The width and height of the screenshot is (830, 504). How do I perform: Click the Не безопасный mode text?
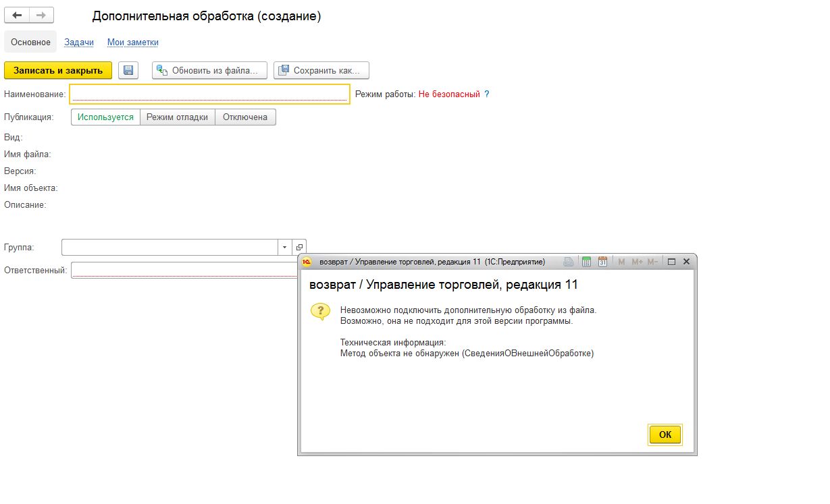[x=449, y=94]
